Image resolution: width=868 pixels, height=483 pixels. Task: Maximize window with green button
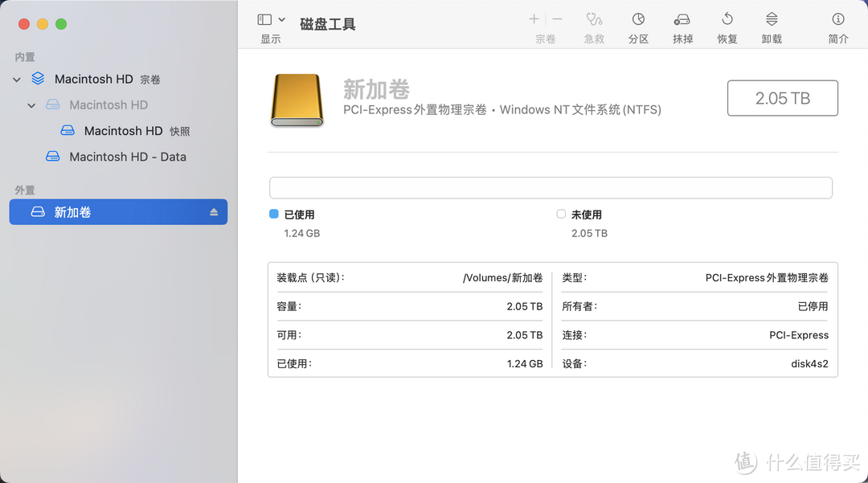(61, 24)
